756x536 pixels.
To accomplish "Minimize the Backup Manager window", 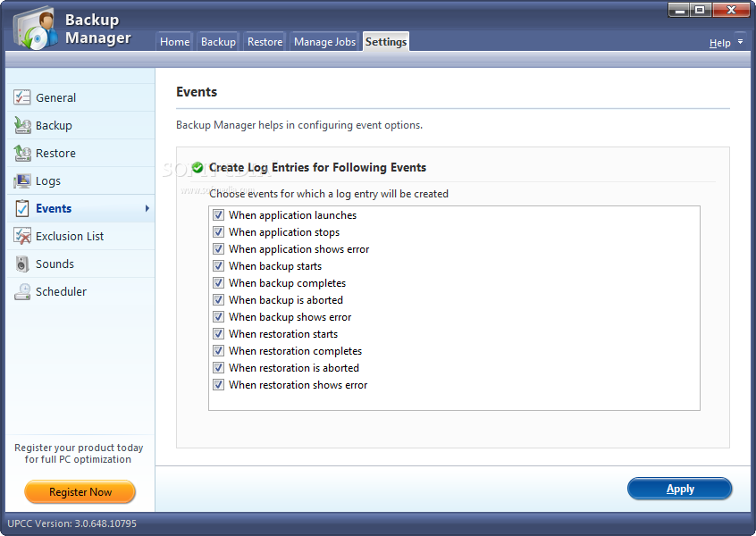I will pos(679,10).
